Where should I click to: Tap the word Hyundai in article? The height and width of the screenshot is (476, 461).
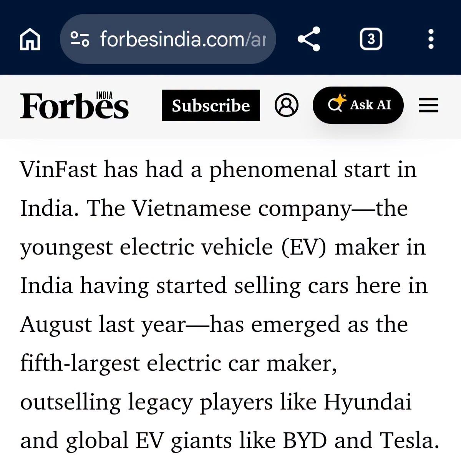[368, 403]
